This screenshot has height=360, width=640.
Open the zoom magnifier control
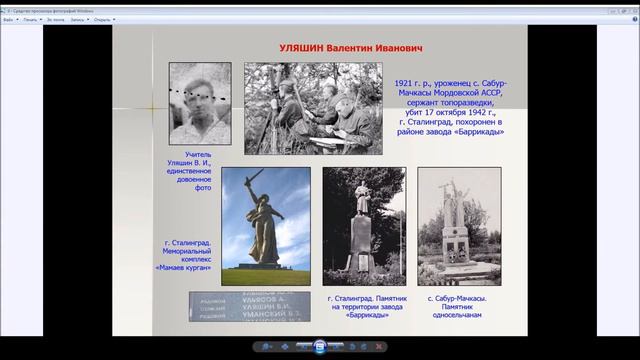[267, 347]
